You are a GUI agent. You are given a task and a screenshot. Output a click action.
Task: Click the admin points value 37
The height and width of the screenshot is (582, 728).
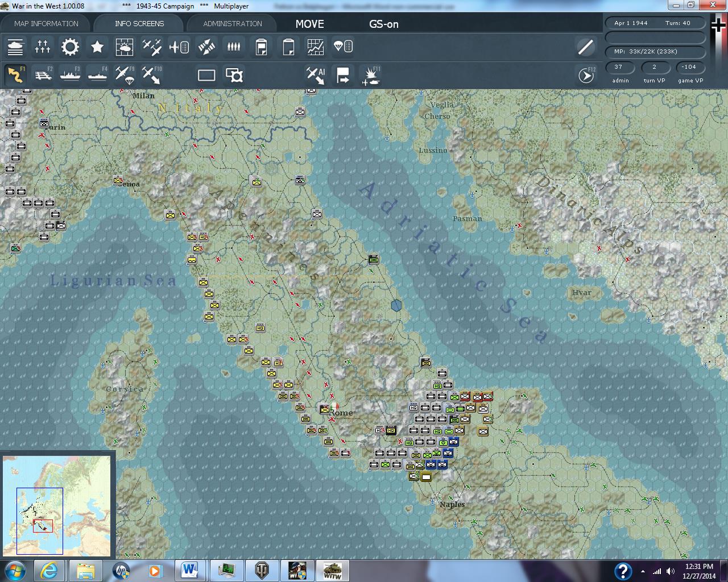click(620, 67)
